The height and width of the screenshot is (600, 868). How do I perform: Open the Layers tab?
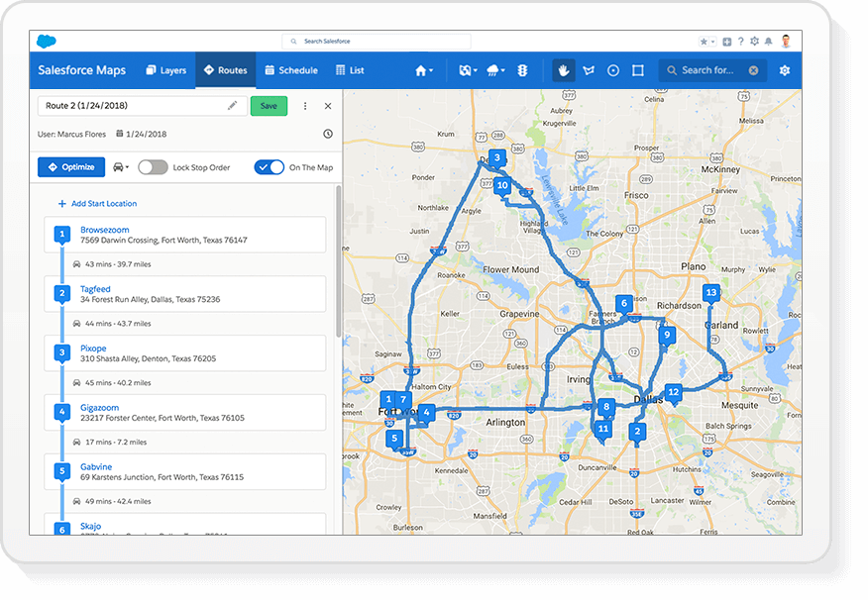tap(165, 70)
